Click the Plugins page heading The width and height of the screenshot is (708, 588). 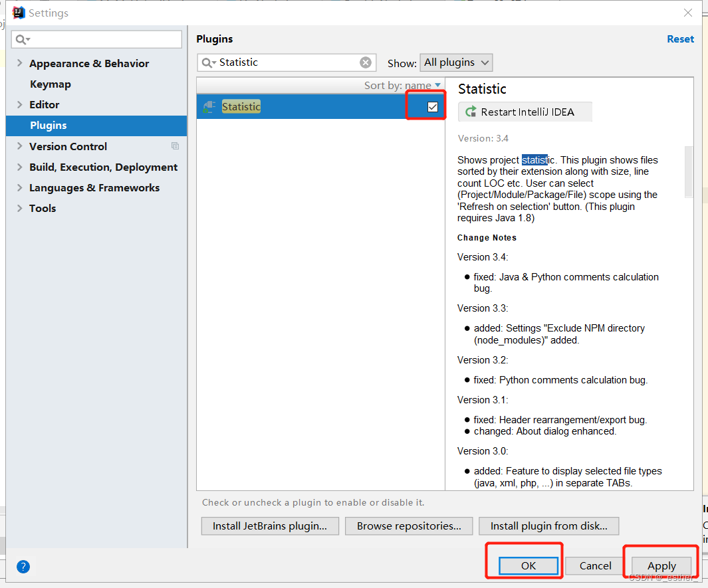pyautogui.click(x=215, y=39)
